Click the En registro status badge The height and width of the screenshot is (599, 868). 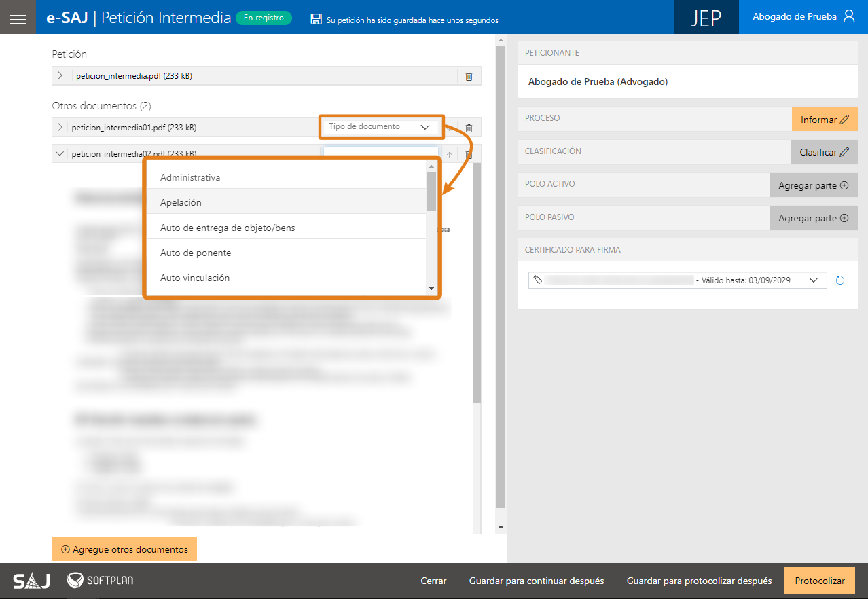click(x=264, y=18)
